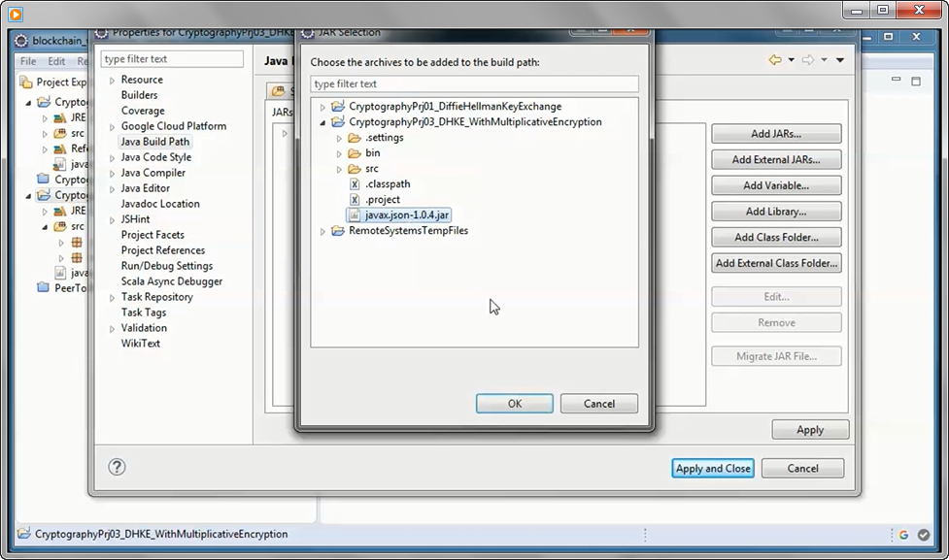Click the Add External JARs button

(x=775, y=159)
